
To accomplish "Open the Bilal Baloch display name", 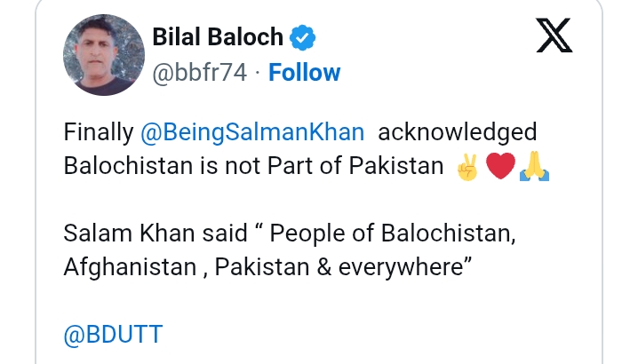I will coord(218,37).
